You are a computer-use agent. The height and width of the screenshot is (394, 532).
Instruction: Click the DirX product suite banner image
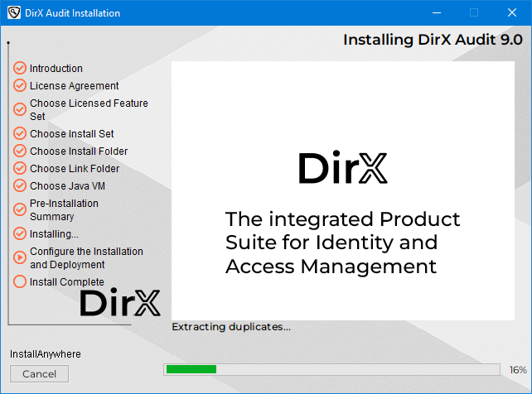(x=342, y=190)
